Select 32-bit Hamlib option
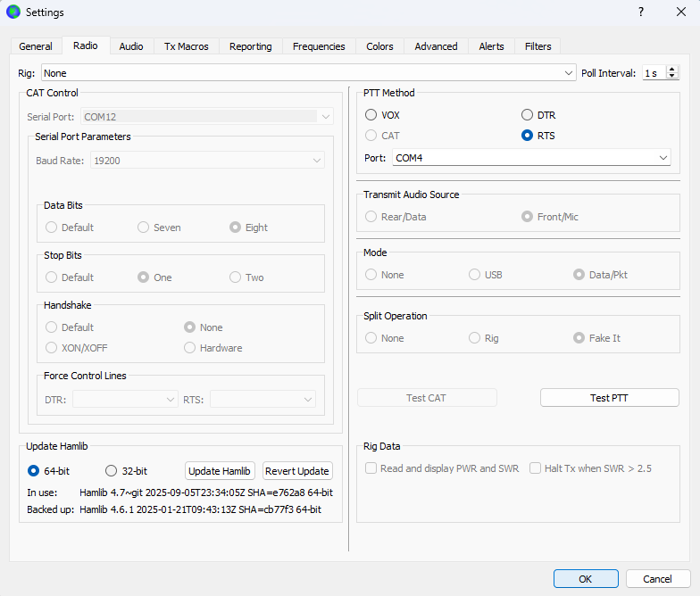Screen dimensions: 700x596 tap(112, 470)
